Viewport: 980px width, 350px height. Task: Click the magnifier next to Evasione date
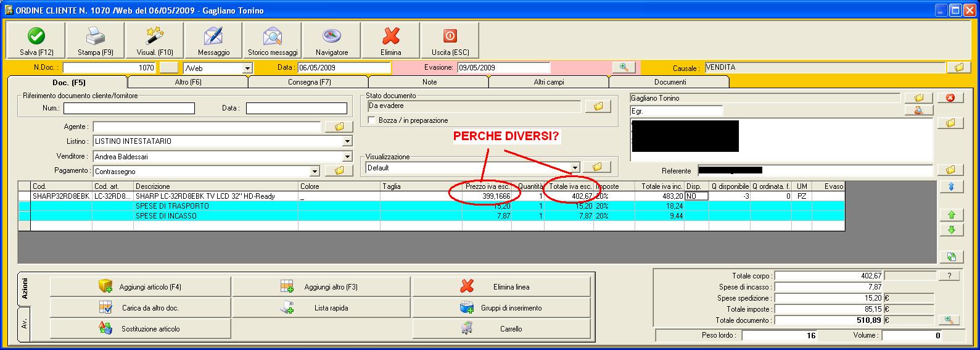[x=624, y=67]
